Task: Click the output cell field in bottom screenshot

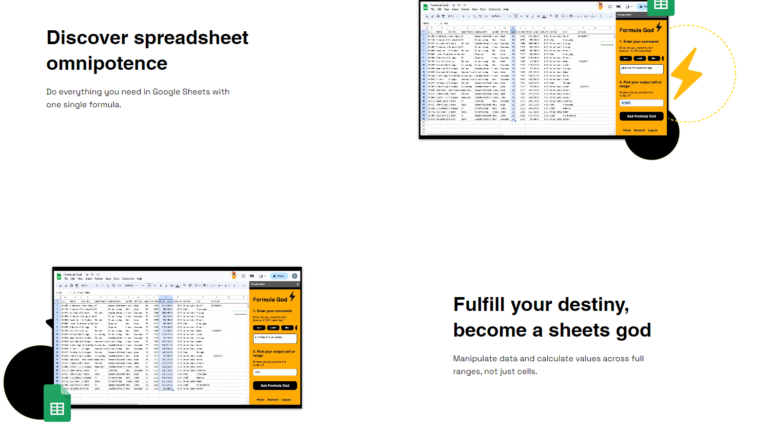Action: [x=275, y=372]
